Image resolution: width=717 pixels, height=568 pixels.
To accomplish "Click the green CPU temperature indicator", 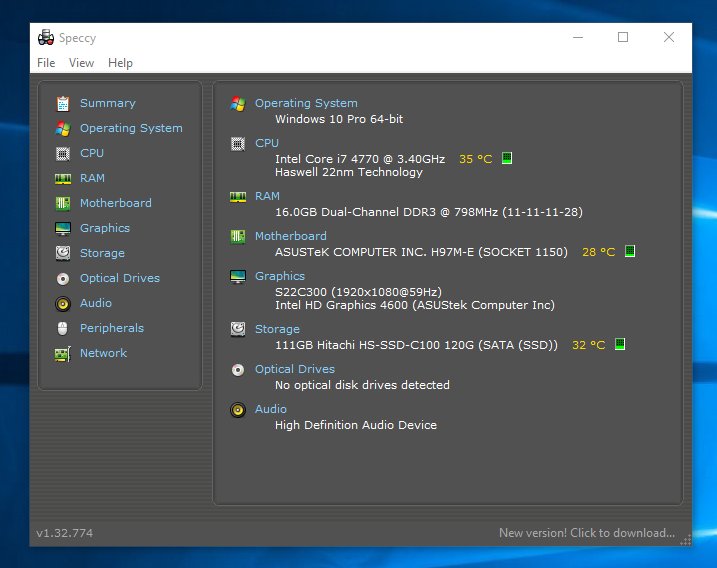I will point(507,159).
